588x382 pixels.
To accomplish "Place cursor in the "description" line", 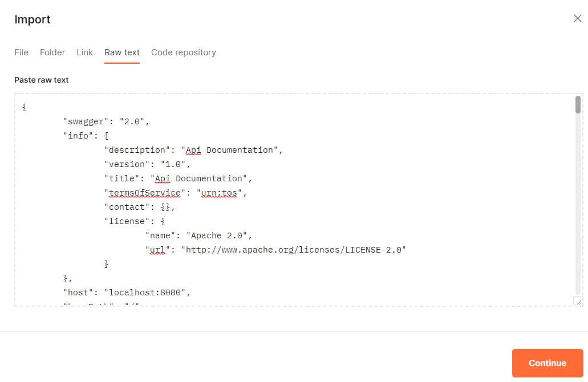I will pos(193,150).
